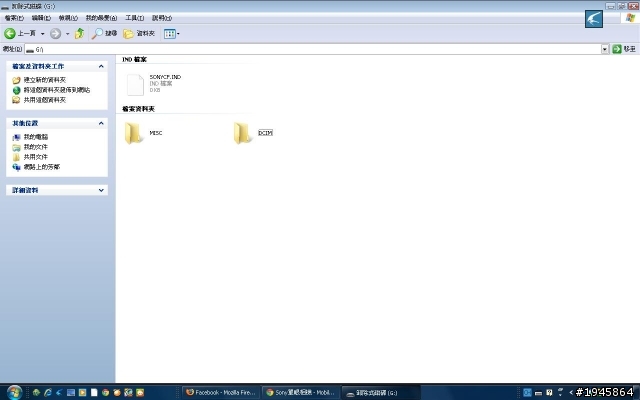The image size is (640, 400).
Task: Switch to Facebook Mozilla Firefox taskbar button
Action: click(x=220, y=393)
